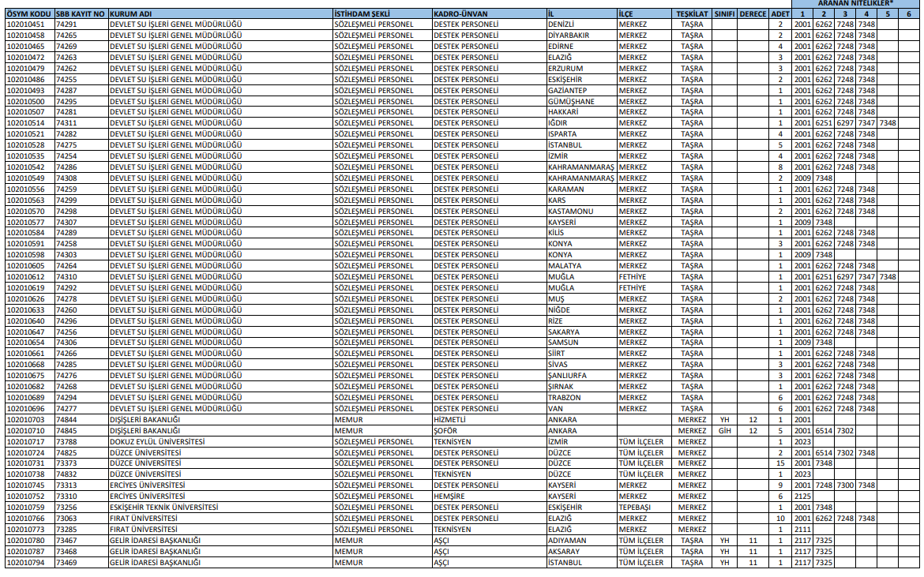This screenshot has width=924, height=577.
Task: Select the GAZİANTEP province cell
Action: 580,91
